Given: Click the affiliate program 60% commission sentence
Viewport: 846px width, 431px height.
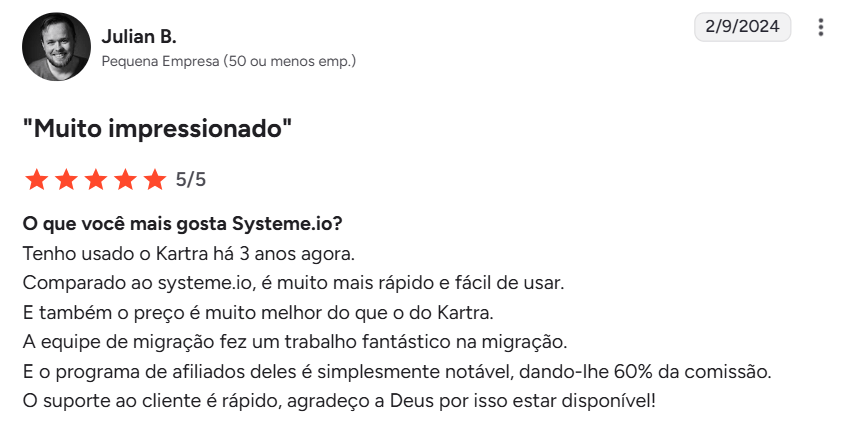Looking at the screenshot, I should point(396,372).
